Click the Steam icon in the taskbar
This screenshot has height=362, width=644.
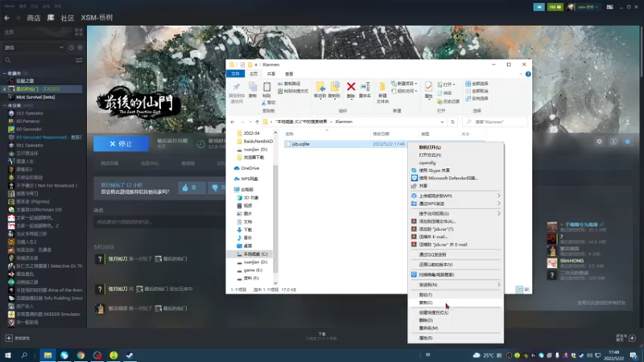130,355
